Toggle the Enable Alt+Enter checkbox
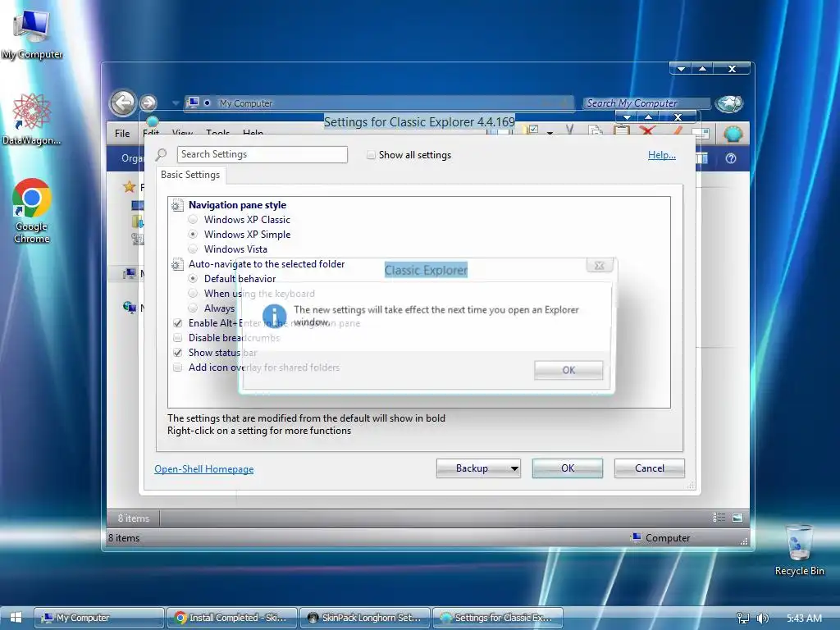Screen dimensions: 840x630 point(177,323)
